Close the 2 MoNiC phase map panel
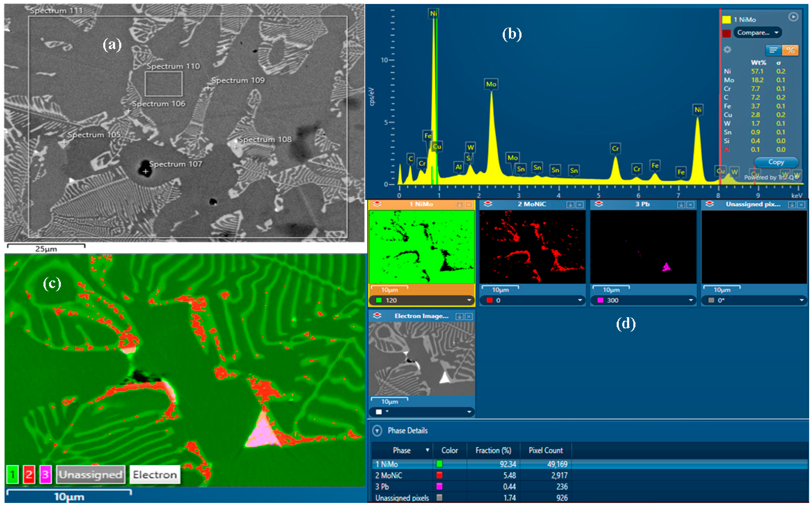 pyautogui.click(x=580, y=205)
